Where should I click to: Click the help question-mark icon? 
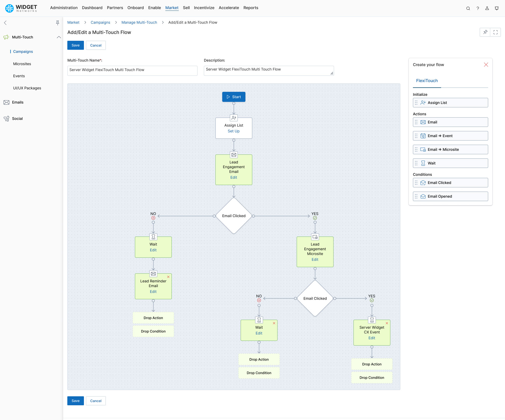pyautogui.click(x=478, y=8)
